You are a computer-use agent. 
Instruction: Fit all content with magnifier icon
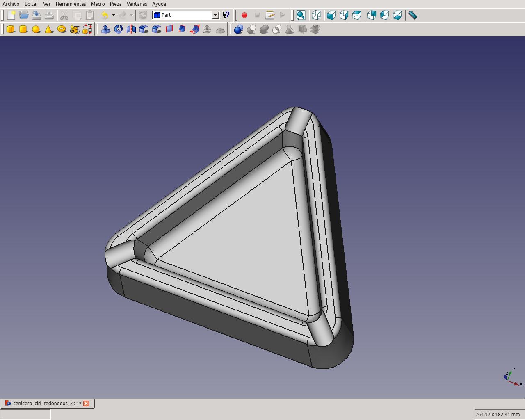coord(301,15)
